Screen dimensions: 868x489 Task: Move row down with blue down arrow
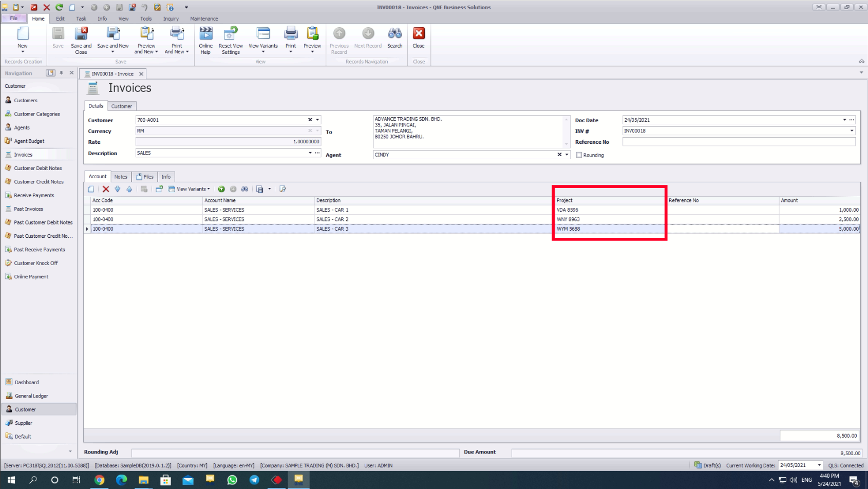pyautogui.click(x=118, y=189)
